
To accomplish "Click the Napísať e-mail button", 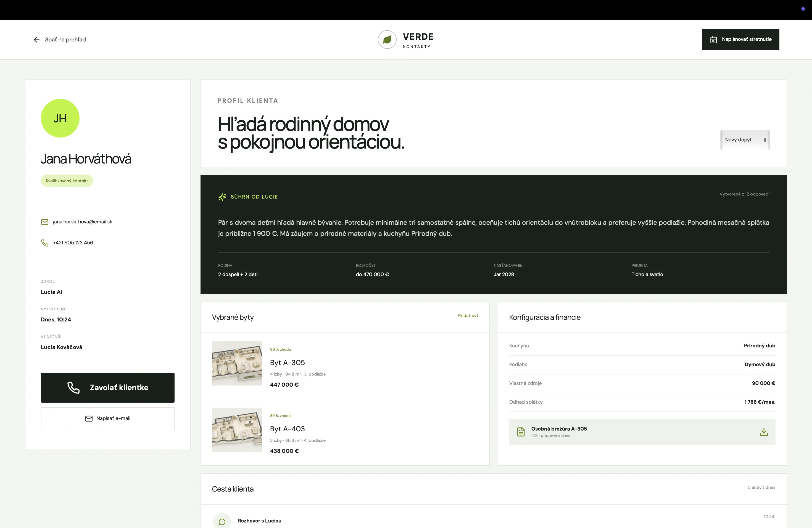I will point(107,419).
